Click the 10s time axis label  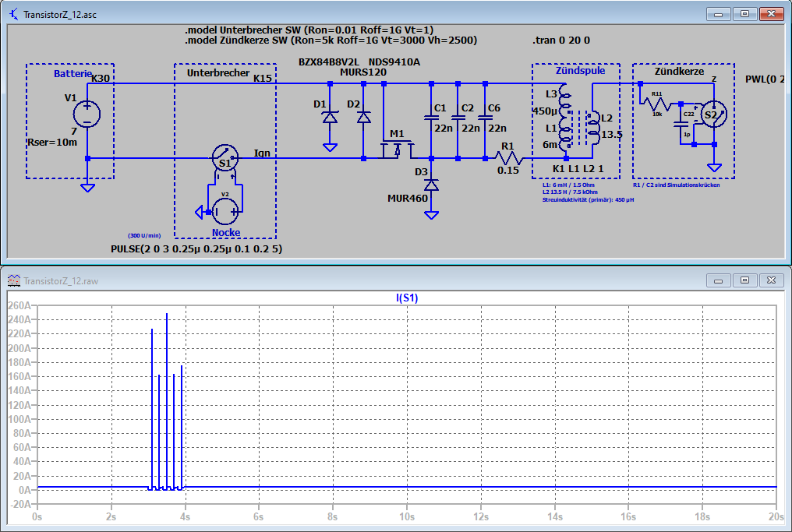pyautogui.click(x=406, y=516)
